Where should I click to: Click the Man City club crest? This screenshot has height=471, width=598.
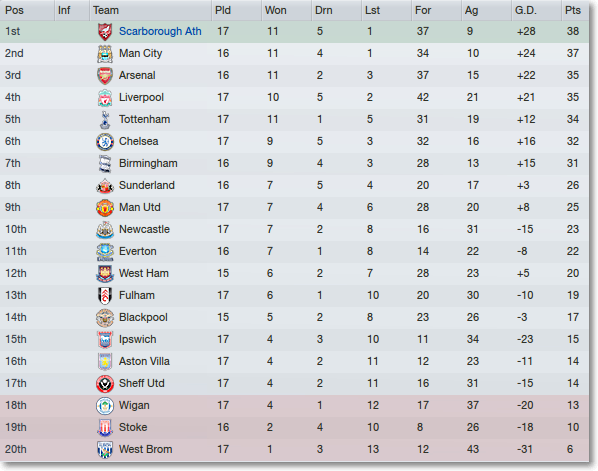click(x=105, y=54)
